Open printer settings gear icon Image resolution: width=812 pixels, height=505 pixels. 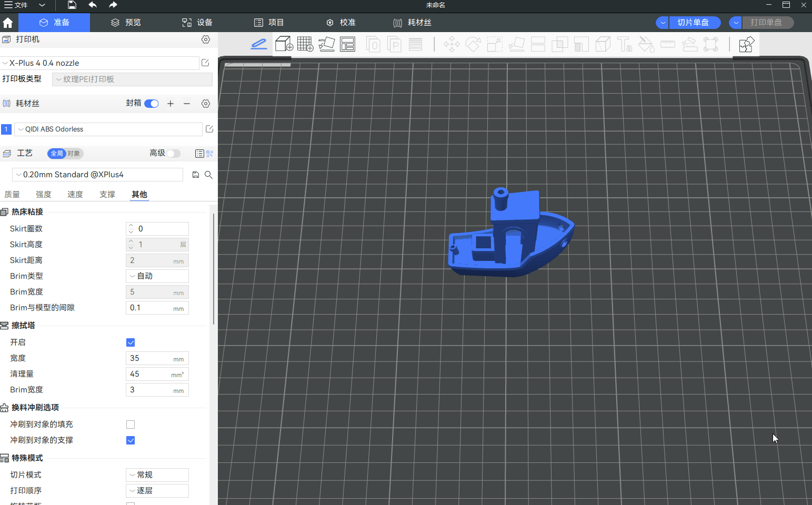point(206,39)
